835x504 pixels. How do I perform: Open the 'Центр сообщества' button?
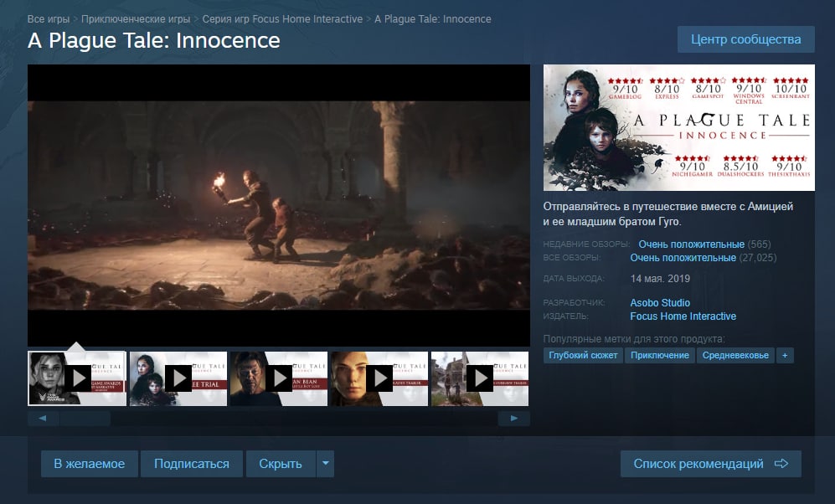(x=745, y=39)
